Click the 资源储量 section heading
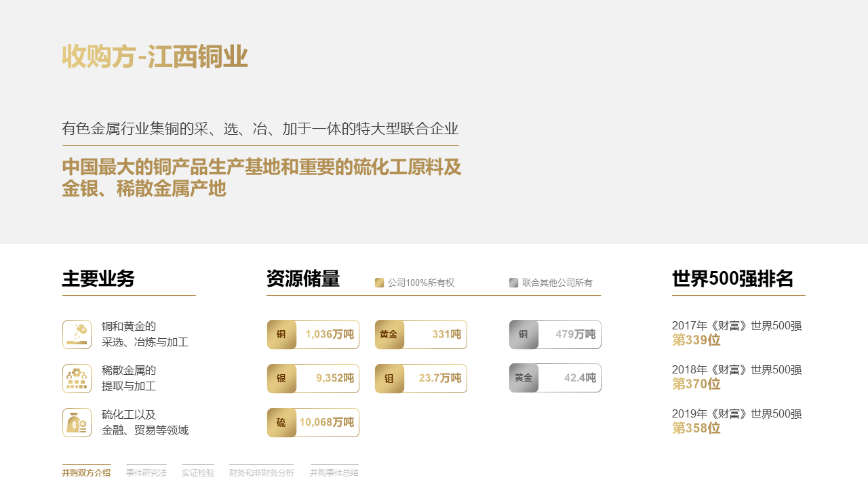Screen dimensions: 868x488 tap(303, 279)
